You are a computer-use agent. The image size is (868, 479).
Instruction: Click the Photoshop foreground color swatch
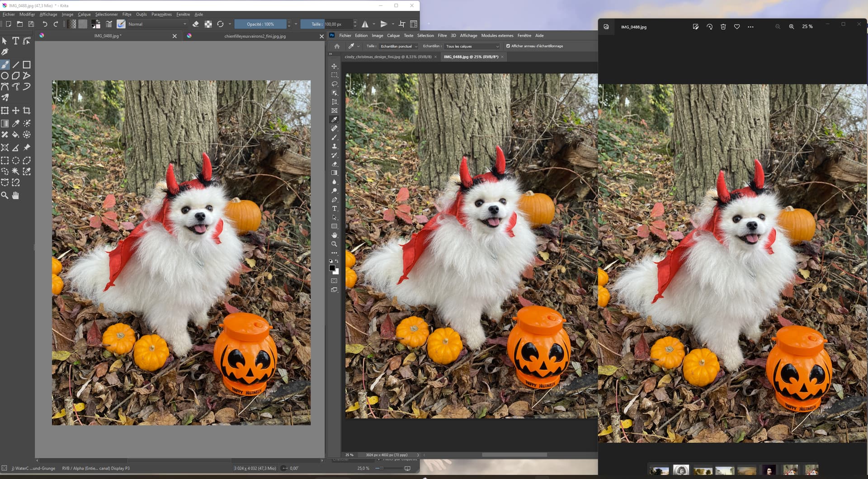click(x=332, y=268)
